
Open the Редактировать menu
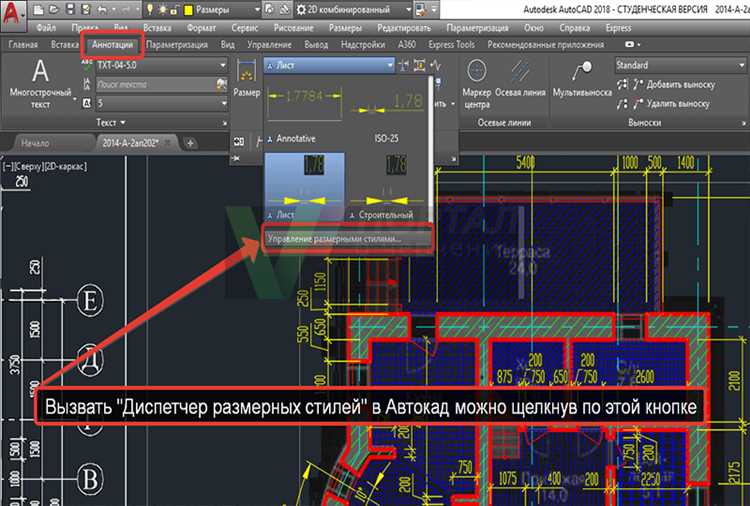404,28
